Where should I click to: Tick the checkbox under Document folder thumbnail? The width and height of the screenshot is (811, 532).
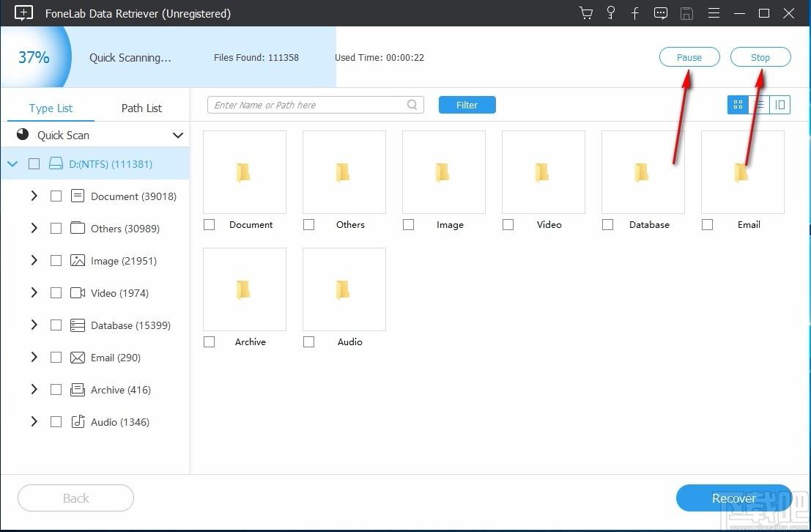[x=209, y=225]
